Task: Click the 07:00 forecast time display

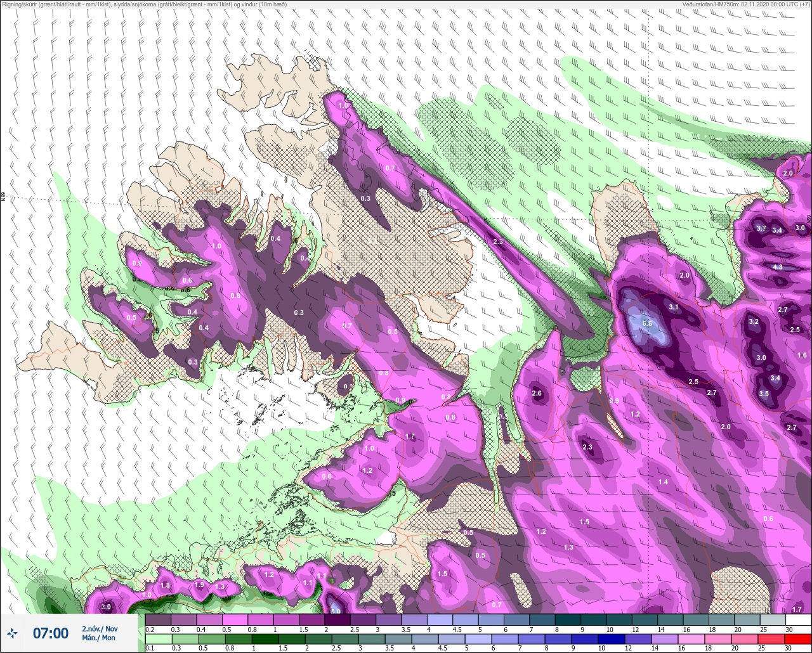Action: click(51, 633)
